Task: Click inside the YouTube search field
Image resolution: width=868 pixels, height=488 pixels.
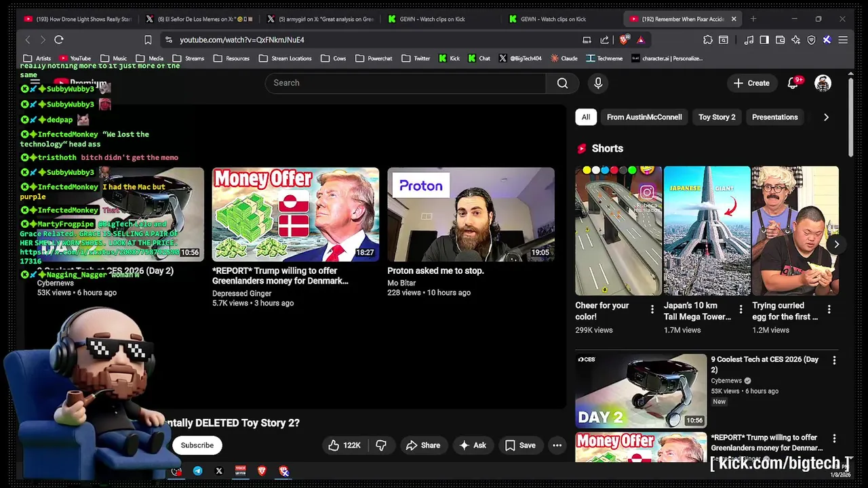Action: point(405,83)
